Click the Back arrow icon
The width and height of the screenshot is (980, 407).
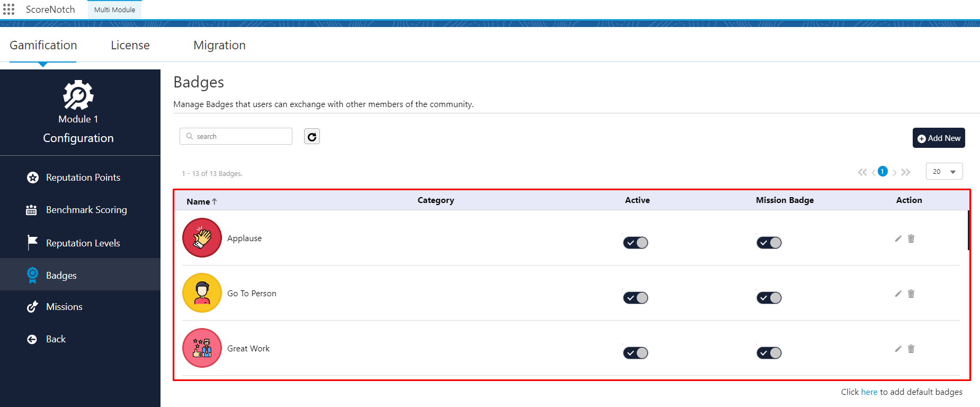click(x=32, y=339)
